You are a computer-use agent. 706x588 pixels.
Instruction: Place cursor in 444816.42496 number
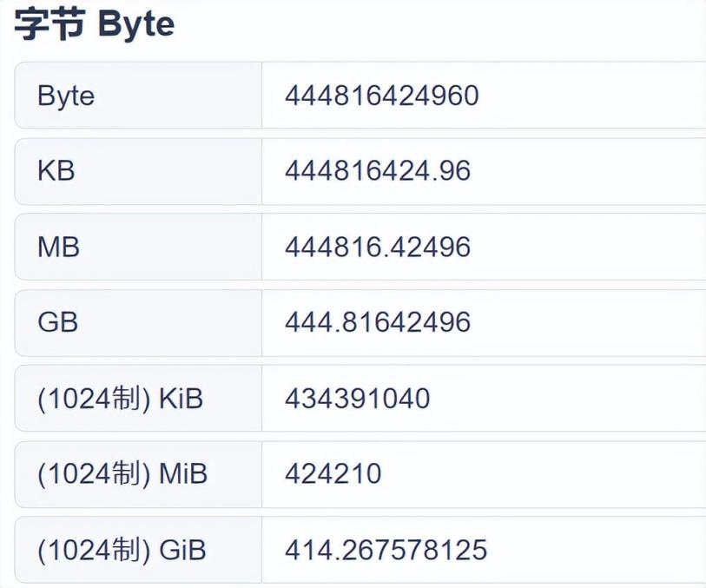point(377,247)
